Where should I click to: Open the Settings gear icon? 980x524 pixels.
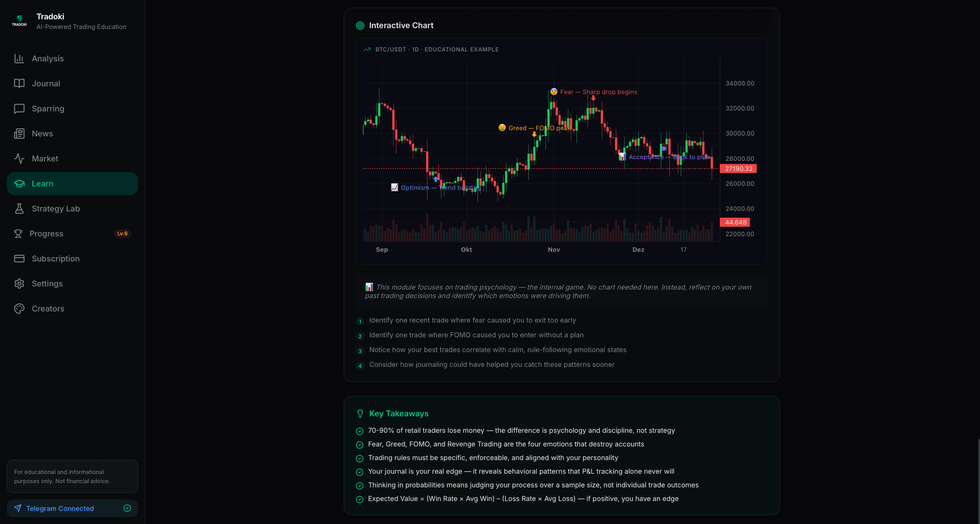click(x=19, y=284)
